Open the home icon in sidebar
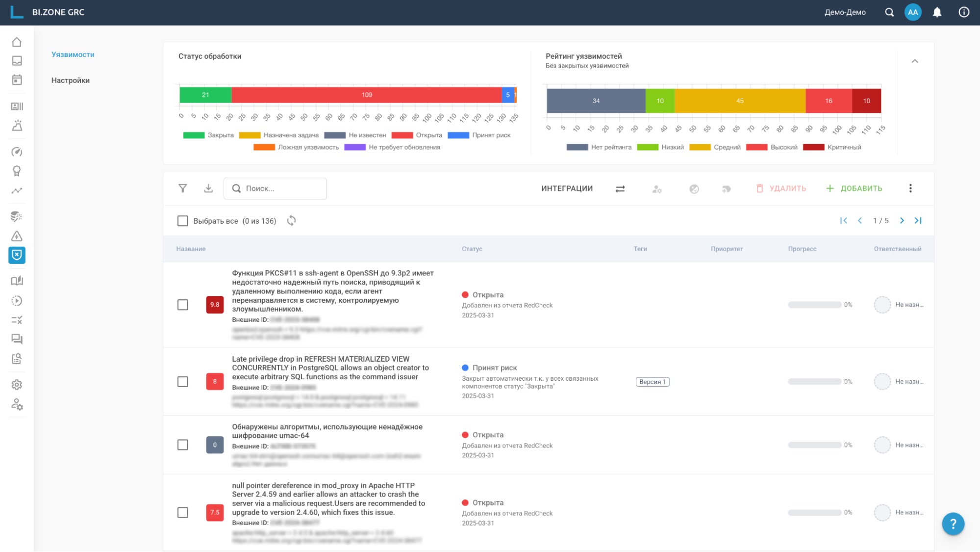 pyautogui.click(x=17, y=42)
